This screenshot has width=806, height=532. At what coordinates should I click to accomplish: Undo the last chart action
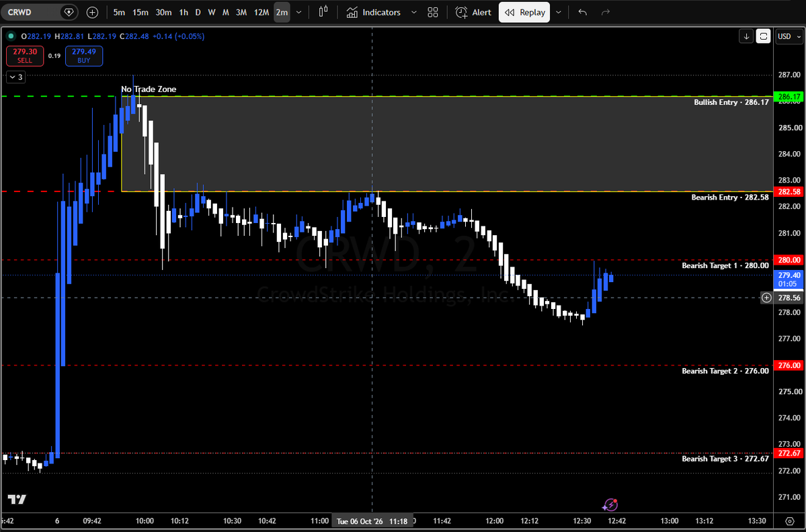pyautogui.click(x=582, y=12)
